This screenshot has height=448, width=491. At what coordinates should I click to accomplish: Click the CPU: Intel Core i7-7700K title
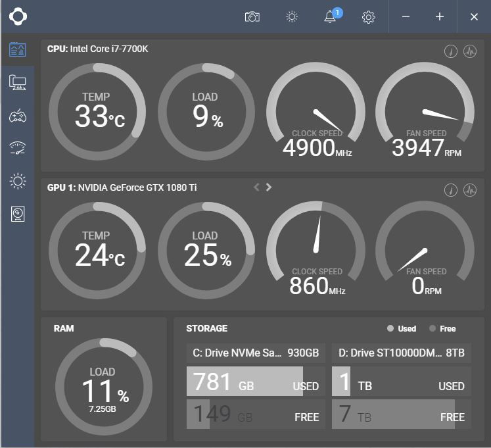pyautogui.click(x=97, y=49)
